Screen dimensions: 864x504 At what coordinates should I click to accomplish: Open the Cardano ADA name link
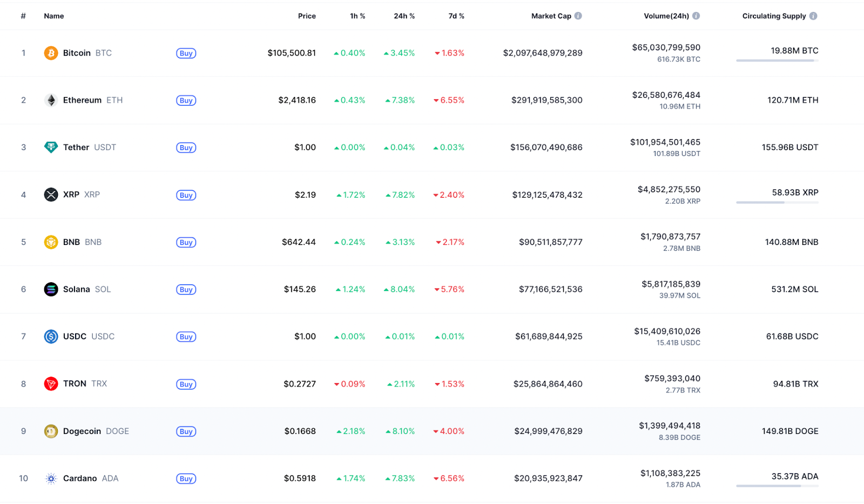pos(91,479)
